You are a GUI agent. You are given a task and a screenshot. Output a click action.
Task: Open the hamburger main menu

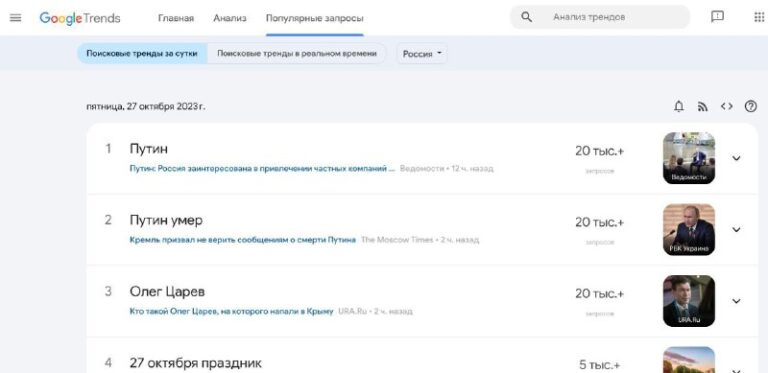(16, 18)
